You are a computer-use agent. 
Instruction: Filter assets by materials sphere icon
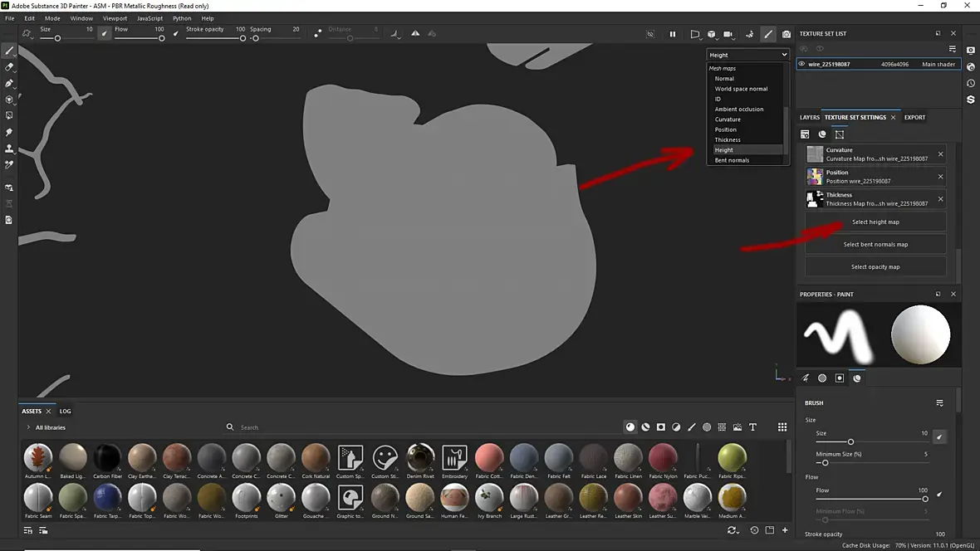[x=630, y=427]
